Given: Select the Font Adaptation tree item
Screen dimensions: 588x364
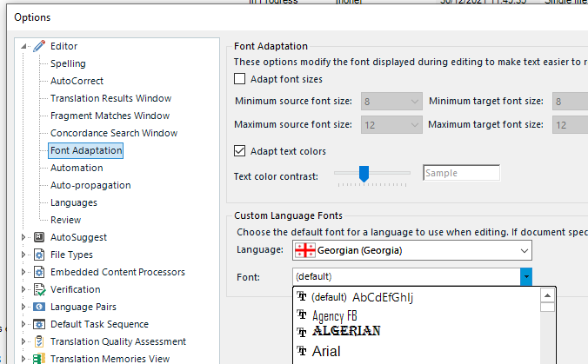Looking at the screenshot, I should (x=86, y=150).
